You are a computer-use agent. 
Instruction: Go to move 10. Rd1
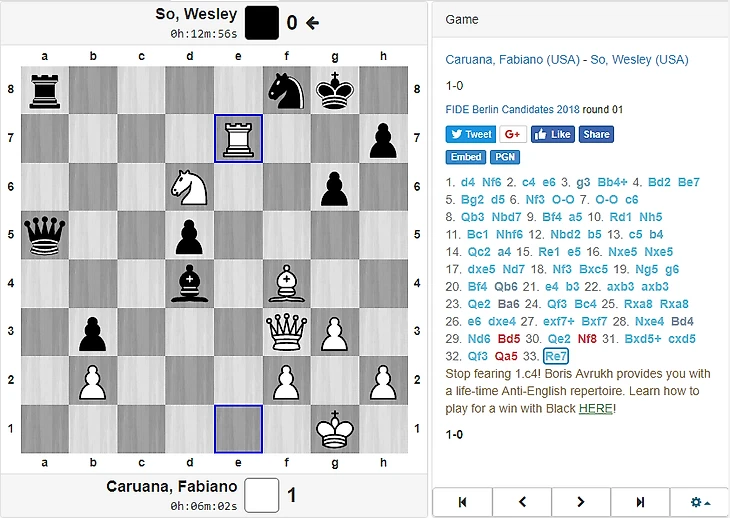(x=621, y=217)
